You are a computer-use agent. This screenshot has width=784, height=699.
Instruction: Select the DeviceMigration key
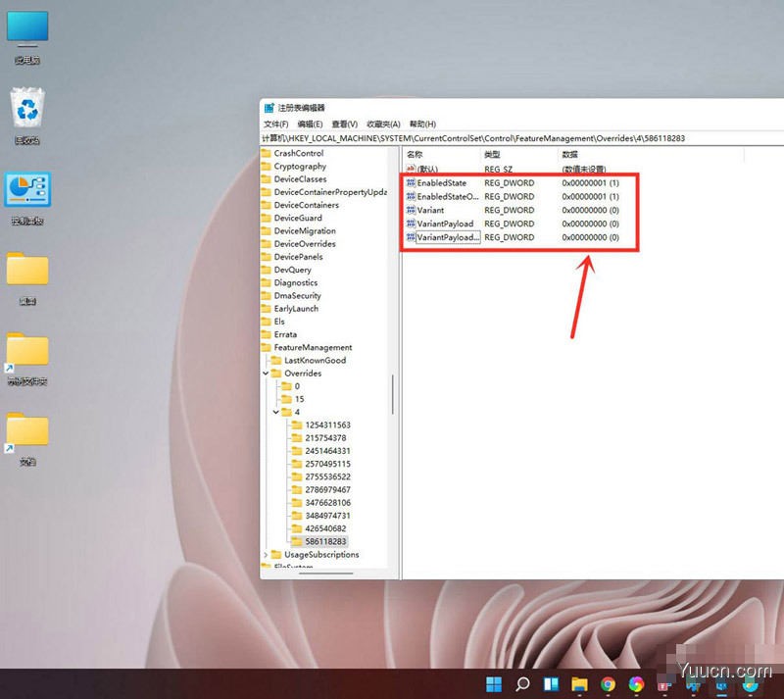305,231
